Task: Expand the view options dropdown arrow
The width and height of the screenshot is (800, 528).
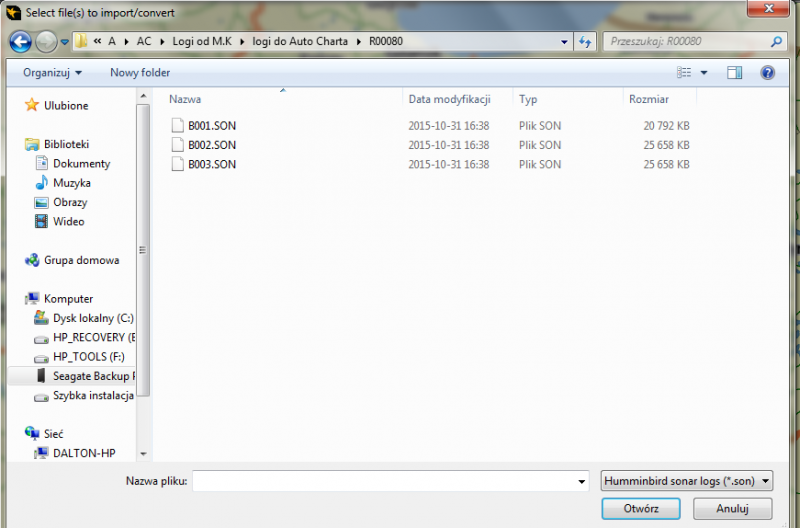Action: [704, 72]
